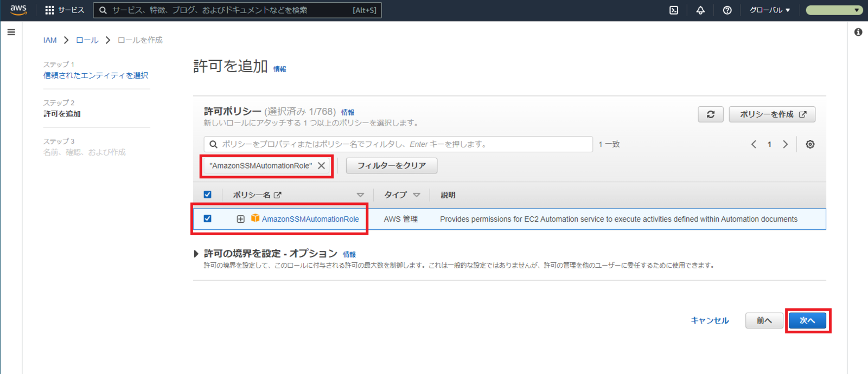868x374 pixels.
Task: Open 情報 link beside 許可を追加 heading
Action: [x=280, y=69]
